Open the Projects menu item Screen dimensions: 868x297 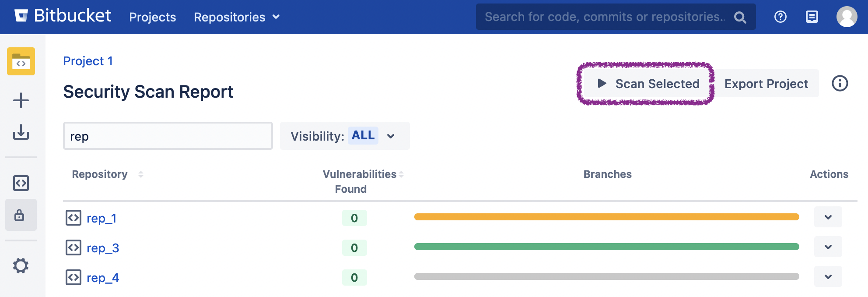[152, 17]
